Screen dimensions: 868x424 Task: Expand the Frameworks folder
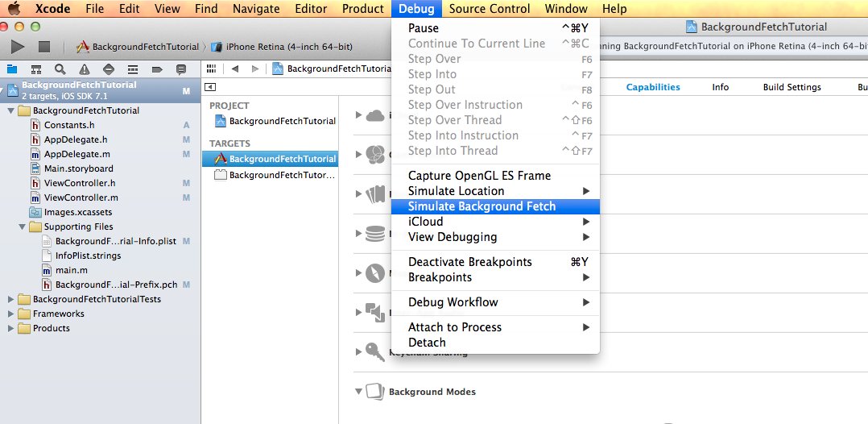coord(11,314)
